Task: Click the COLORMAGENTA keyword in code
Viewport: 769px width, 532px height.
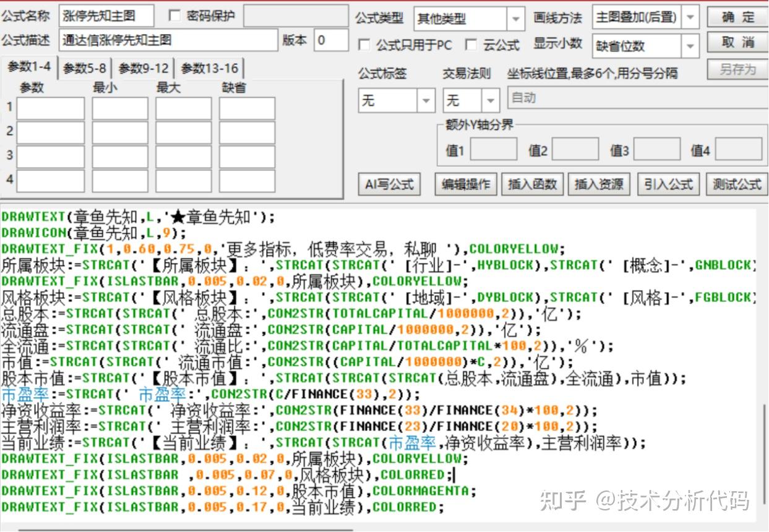Action: pos(420,491)
